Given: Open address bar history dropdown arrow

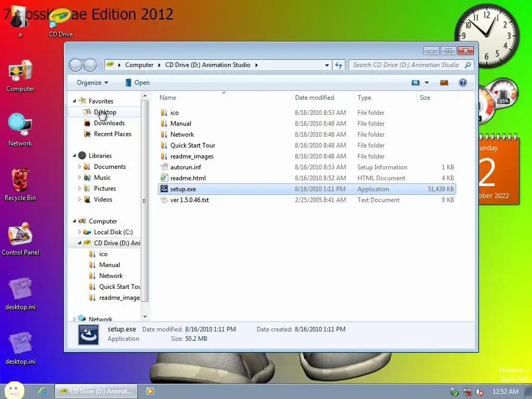Looking at the screenshot, I should pyautogui.click(x=327, y=65).
